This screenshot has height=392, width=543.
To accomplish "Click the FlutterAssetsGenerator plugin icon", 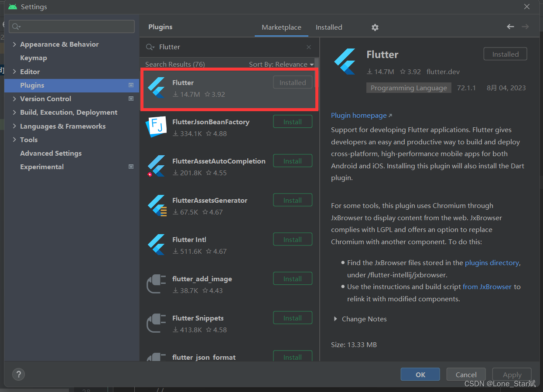I will coord(156,205).
